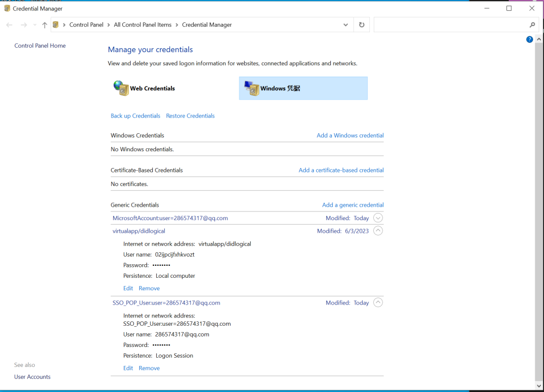Click scrollbar up arrow
The height and width of the screenshot is (392, 544).
click(x=539, y=40)
